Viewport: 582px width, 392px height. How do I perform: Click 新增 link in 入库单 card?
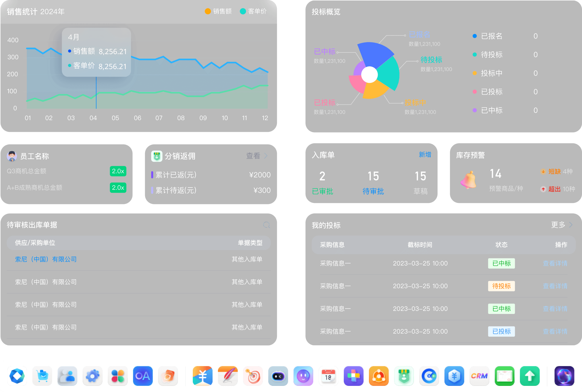(x=425, y=155)
